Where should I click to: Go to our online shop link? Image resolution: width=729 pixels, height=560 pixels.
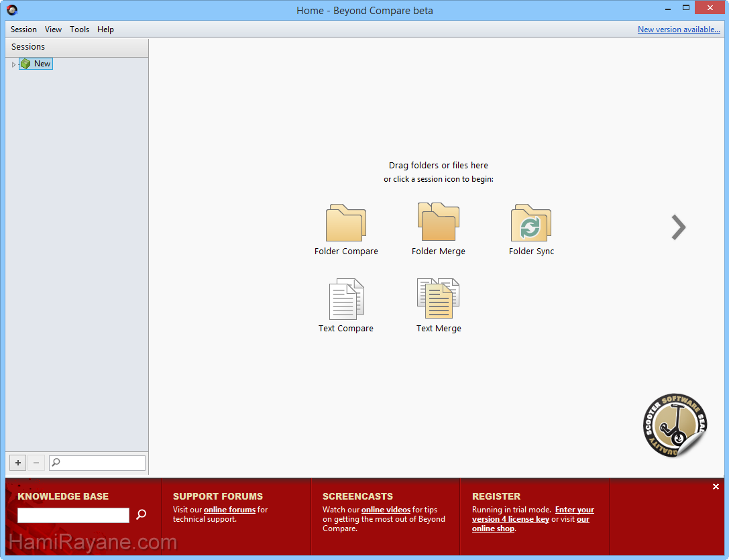click(531, 524)
